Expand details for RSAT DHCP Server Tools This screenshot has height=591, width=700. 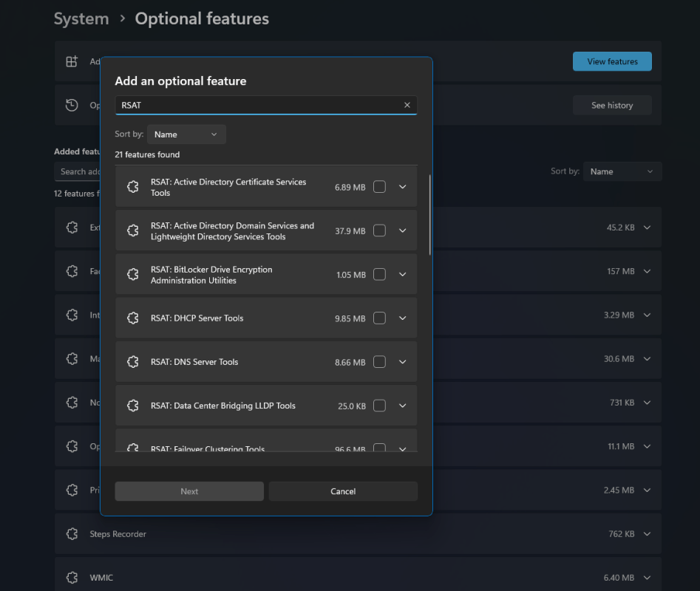[x=403, y=318]
